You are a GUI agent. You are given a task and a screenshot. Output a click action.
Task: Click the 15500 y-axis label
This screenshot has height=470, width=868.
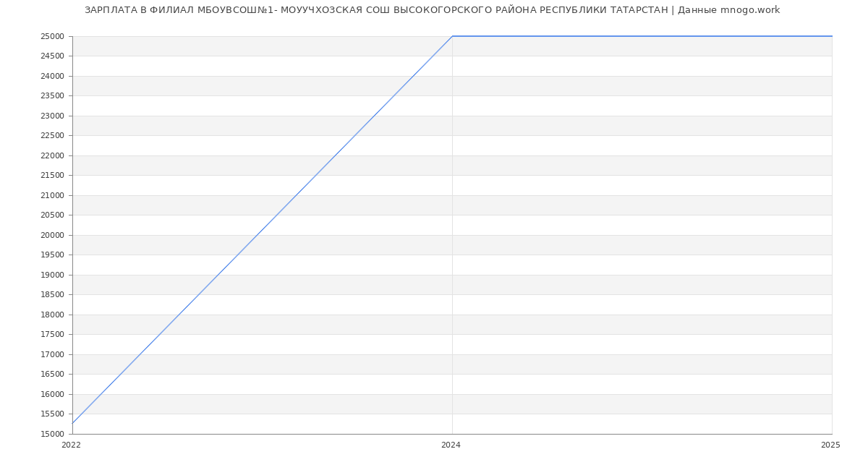52,414
